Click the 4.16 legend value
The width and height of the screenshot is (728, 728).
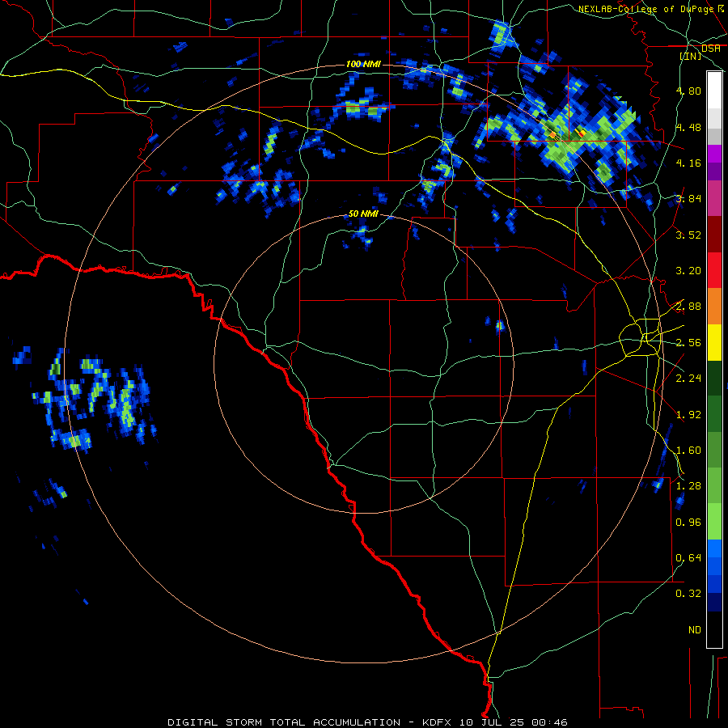(x=688, y=163)
